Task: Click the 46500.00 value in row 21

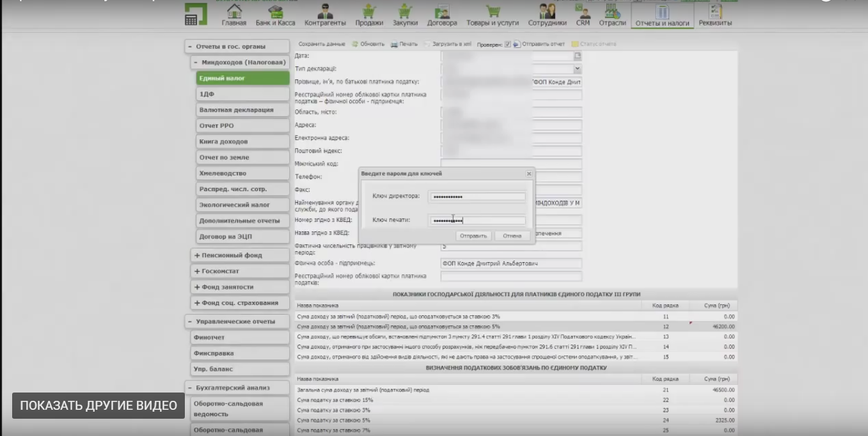Action: click(x=723, y=390)
